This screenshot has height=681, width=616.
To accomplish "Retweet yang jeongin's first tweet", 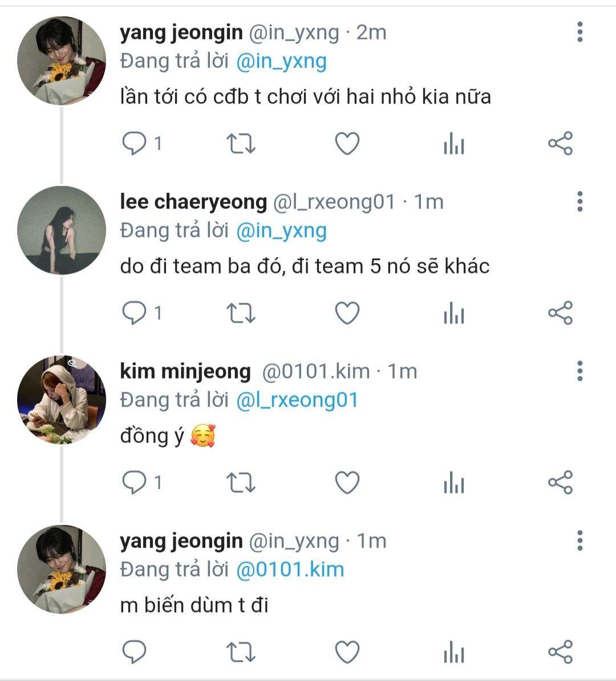I will coord(241,144).
